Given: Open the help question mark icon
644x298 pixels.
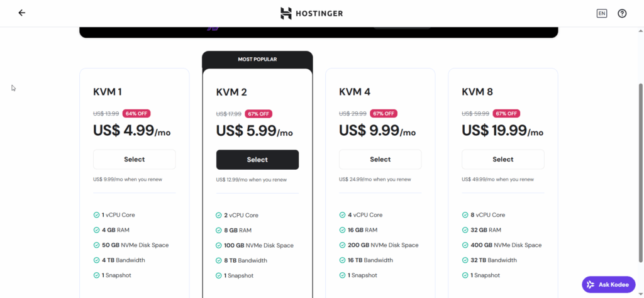Looking at the screenshot, I should coord(622,13).
